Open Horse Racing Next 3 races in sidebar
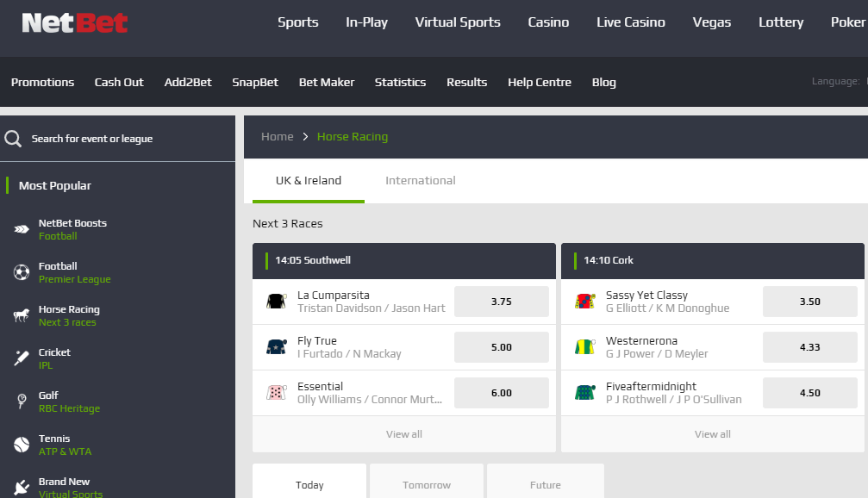868x498 pixels. (x=69, y=315)
